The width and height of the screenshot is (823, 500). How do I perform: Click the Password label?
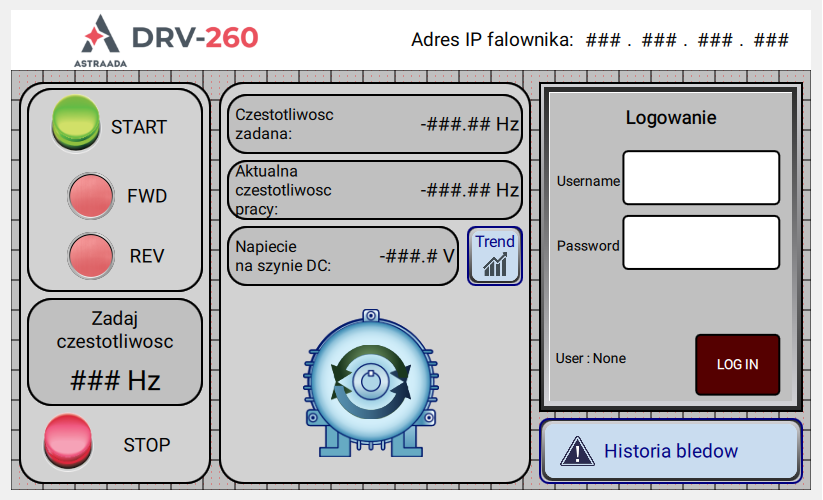tap(588, 246)
